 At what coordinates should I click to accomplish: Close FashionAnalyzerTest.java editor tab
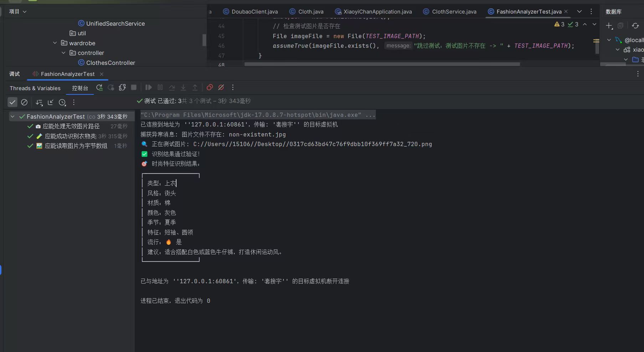tap(566, 11)
